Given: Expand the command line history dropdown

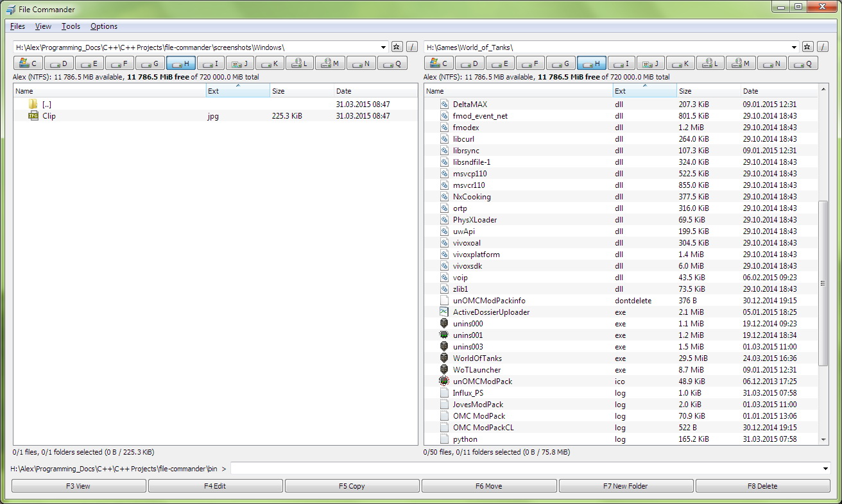Looking at the screenshot, I should 825,469.
